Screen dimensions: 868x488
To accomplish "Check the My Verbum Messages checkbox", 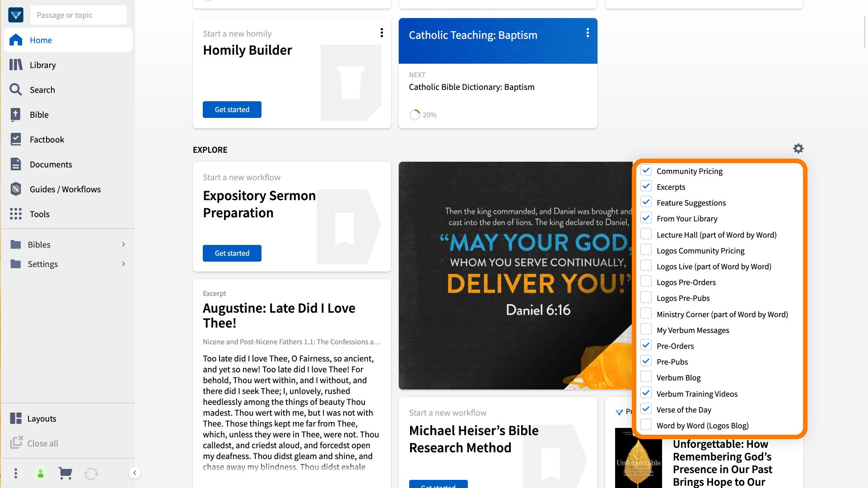I will (x=646, y=329).
